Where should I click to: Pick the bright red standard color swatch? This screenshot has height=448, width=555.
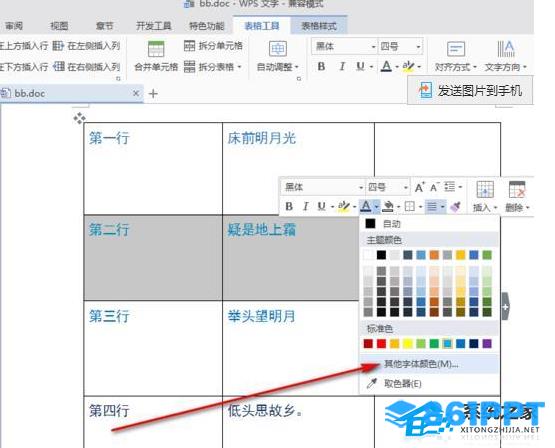tap(381, 344)
